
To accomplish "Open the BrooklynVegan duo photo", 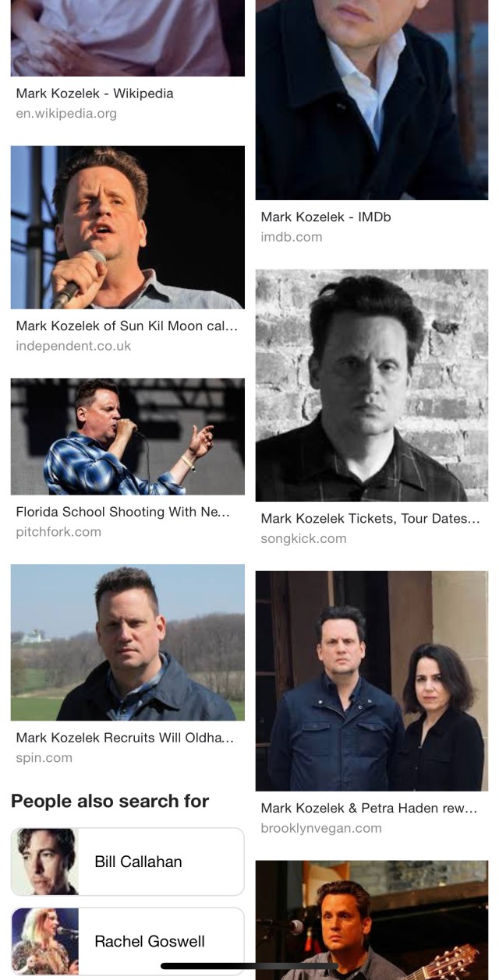I will click(372, 681).
